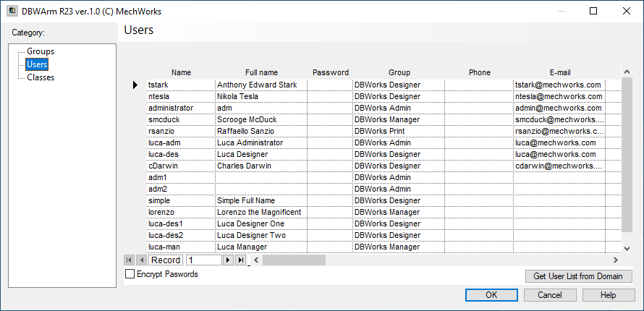Click DBWorks Manager group for smcduck
Viewport: 644px width, 311px height.
click(x=399, y=119)
